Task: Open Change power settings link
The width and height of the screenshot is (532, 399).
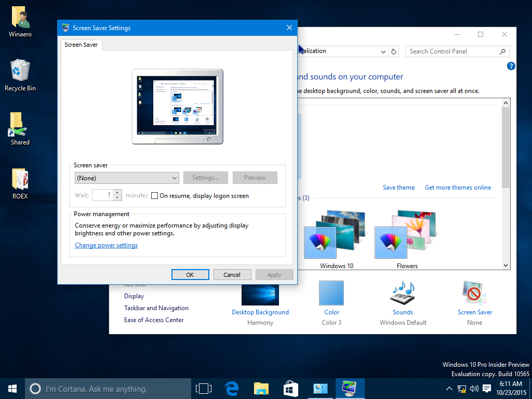Action: [106, 245]
